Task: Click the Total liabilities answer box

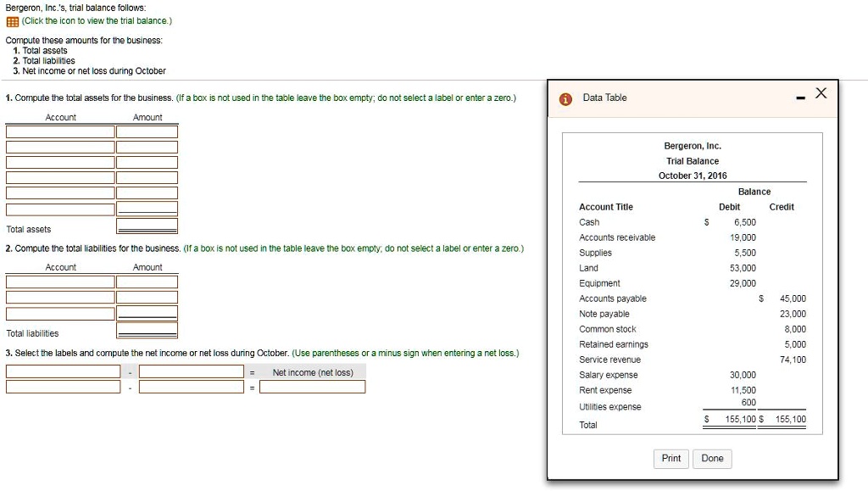Action: (x=146, y=330)
